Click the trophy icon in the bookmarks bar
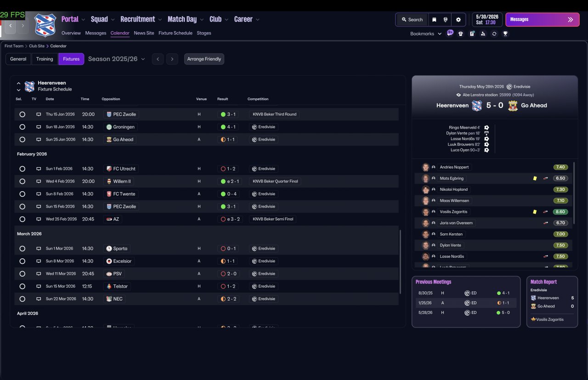This screenshot has height=380, width=588. [x=505, y=34]
